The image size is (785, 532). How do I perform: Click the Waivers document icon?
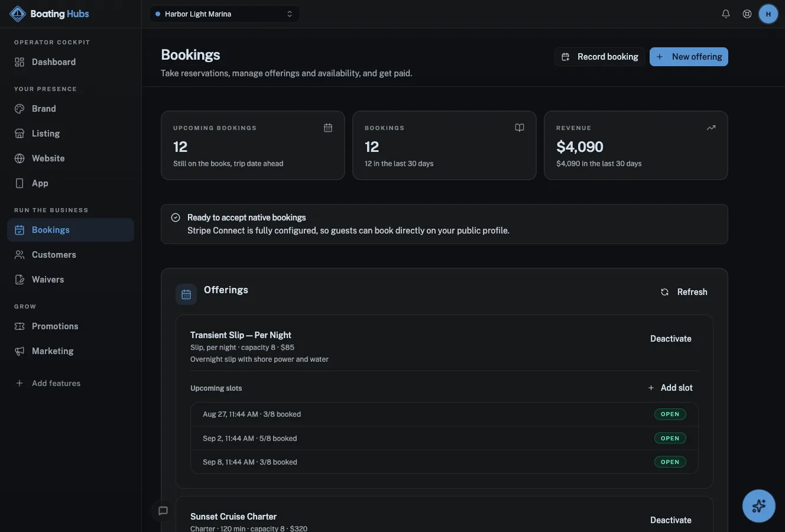(x=20, y=280)
